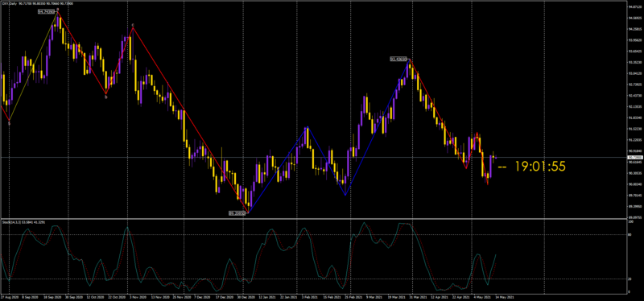Screen dimensions: 644x301
Task: Click the '31 Mar 2021' date on the time axis
Action: tap(418, 296)
